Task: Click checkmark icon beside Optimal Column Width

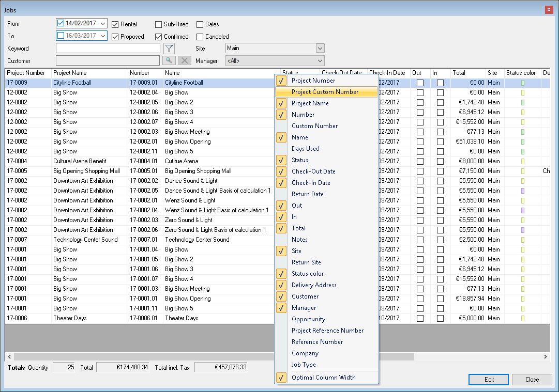Action: 281,378
